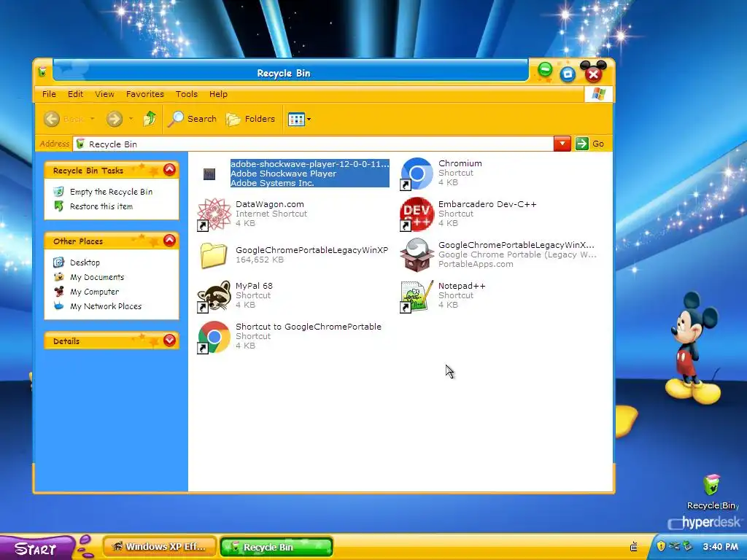The height and width of the screenshot is (560, 747).
Task: Go to Desktop in Other Places
Action: (85, 262)
